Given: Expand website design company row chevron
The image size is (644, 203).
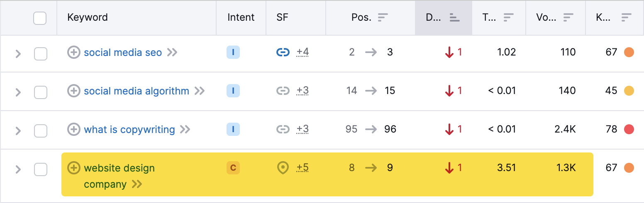Looking at the screenshot, I should coord(18,169).
